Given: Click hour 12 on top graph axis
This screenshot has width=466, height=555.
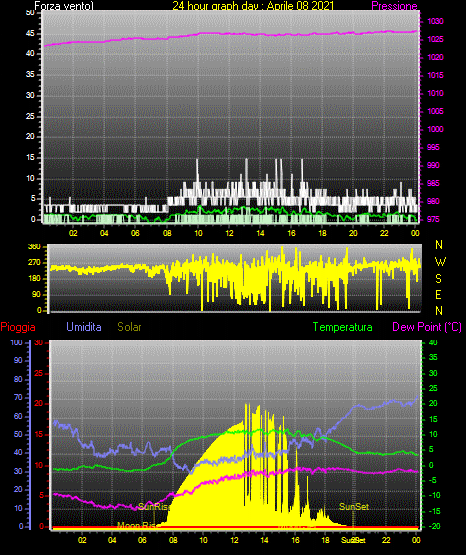Looking at the screenshot, I should coord(229,233).
